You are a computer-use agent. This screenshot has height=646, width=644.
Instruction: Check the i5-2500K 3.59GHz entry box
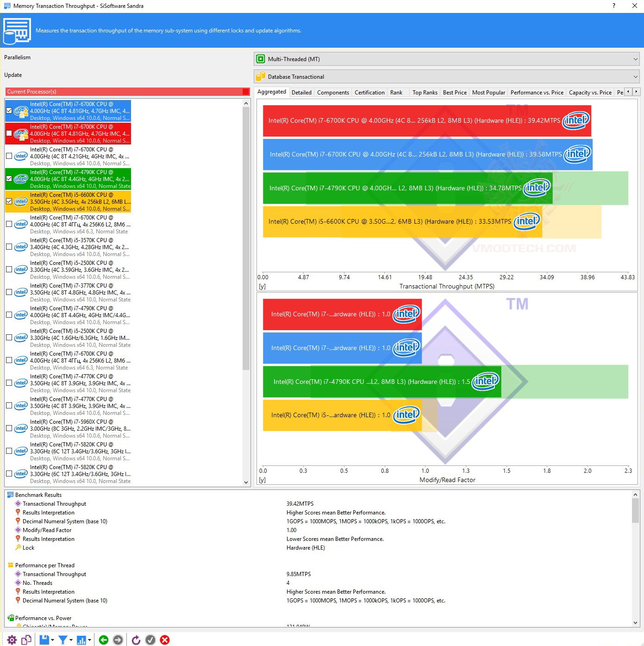(9, 270)
